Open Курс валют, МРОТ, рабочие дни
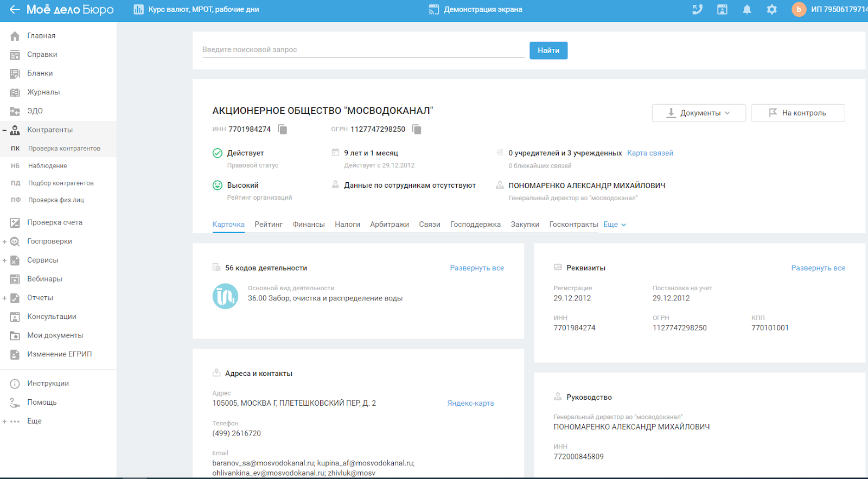 tap(196, 9)
